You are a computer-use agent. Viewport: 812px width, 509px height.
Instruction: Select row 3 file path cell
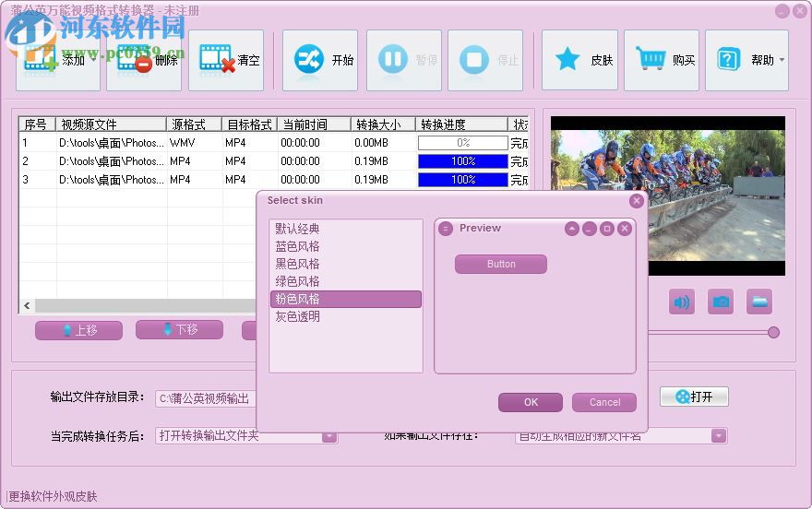coord(112,180)
